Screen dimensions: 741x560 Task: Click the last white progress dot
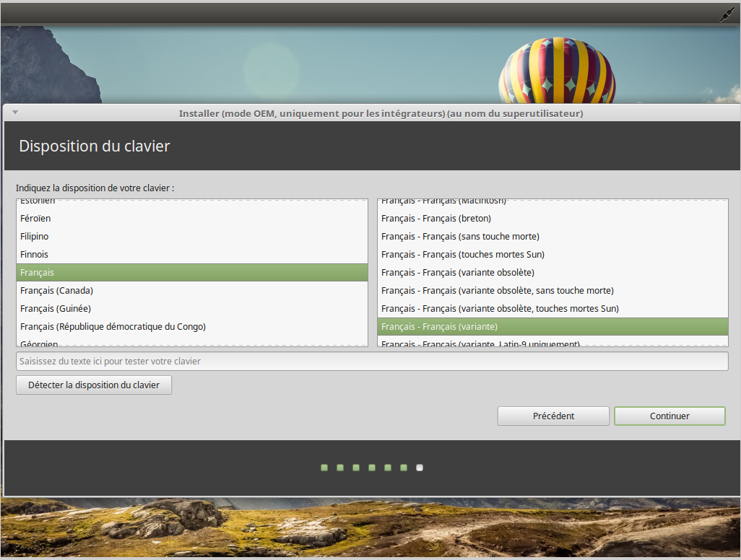(x=420, y=468)
